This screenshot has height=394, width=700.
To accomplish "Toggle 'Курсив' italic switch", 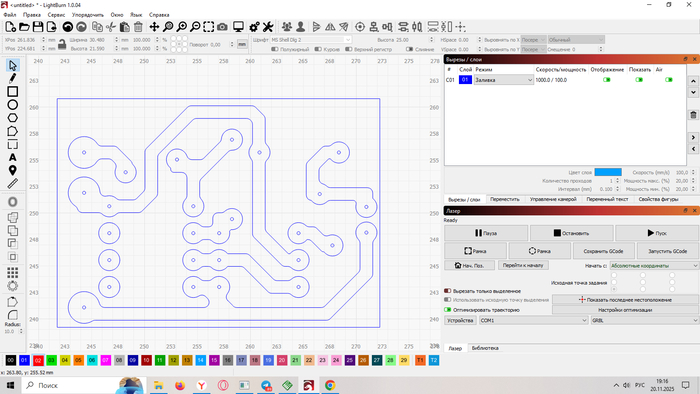I will 318,49.
